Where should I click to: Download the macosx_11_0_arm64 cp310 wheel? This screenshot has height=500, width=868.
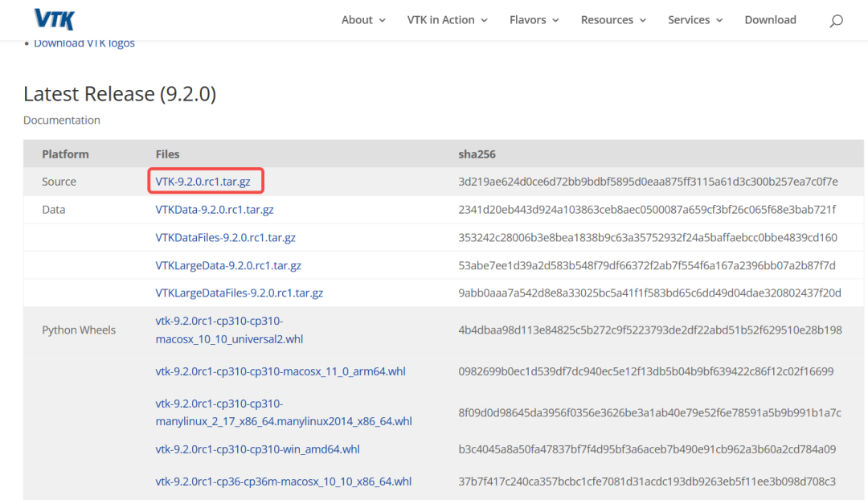click(280, 371)
